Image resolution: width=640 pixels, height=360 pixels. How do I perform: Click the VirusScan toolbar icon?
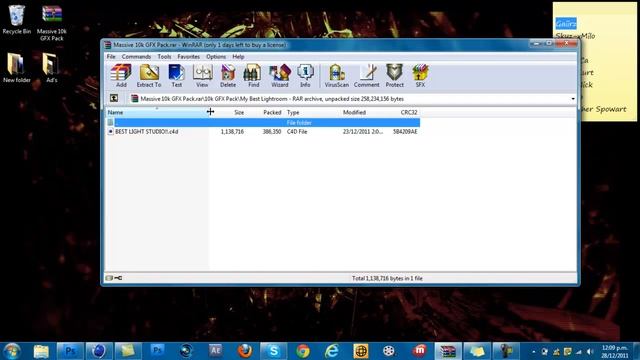[337, 76]
